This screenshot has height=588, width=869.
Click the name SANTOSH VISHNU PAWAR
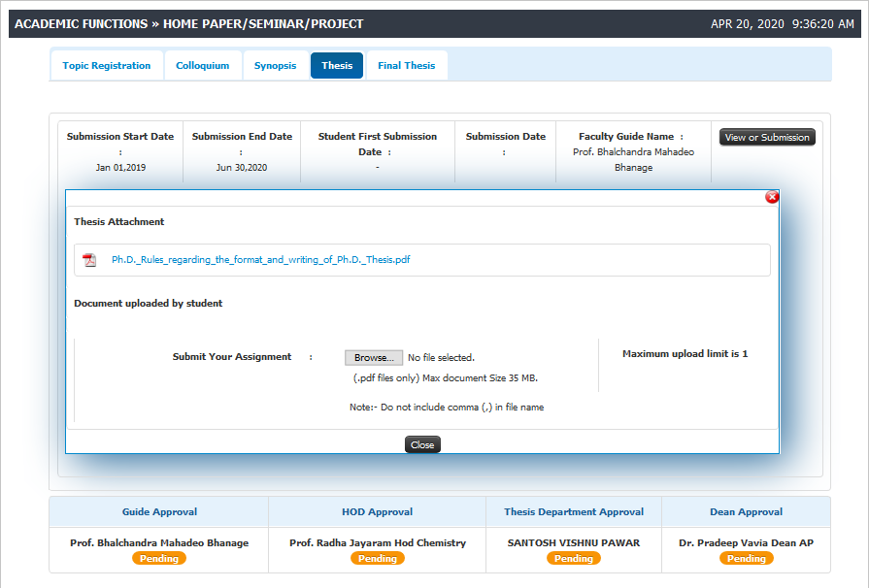574,542
